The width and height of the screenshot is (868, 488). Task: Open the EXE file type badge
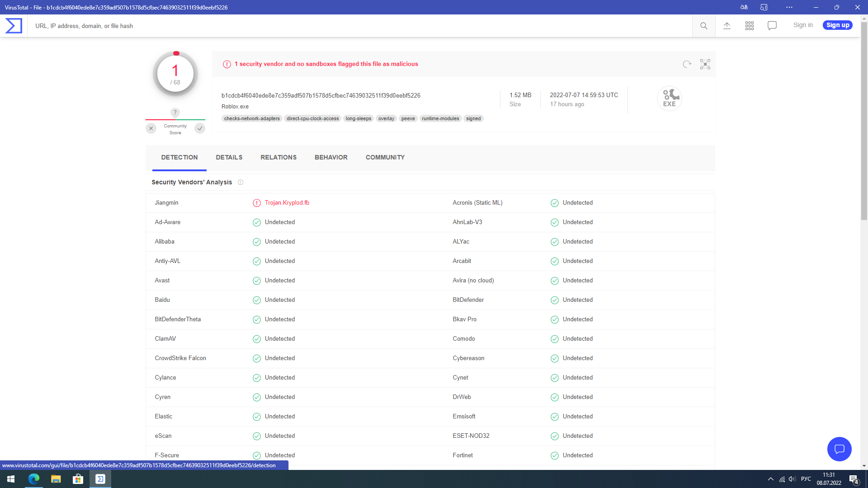(x=669, y=98)
